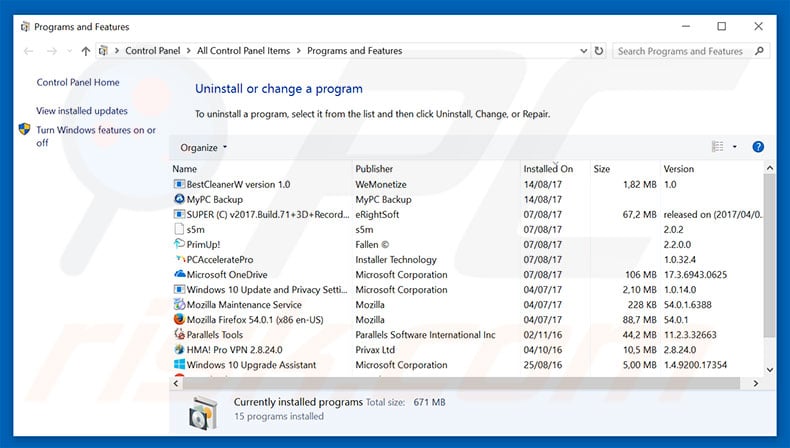Click the BestCleanerW program icon
The image size is (790, 448).
pyautogui.click(x=179, y=184)
